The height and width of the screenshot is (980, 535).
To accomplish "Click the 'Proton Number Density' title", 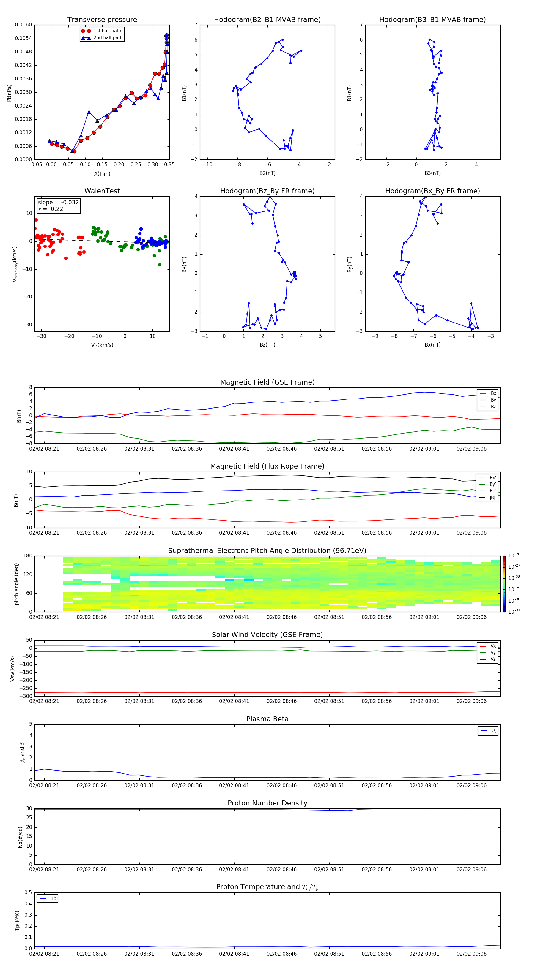I will coord(267,803).
